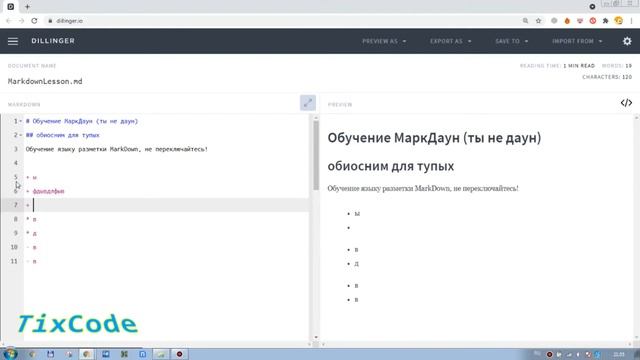Collapse the fold arrow on editor line 2
Viewport: 640px width, 360px height.
(x=21, y=135)
